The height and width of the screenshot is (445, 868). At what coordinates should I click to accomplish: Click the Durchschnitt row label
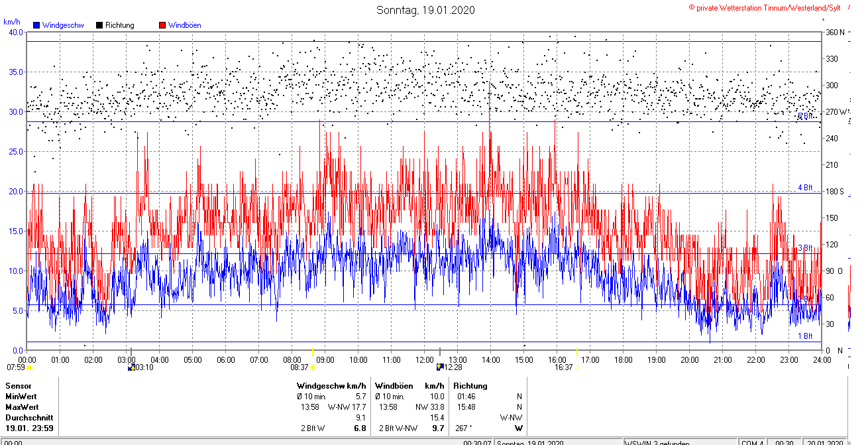(x=30, y=418)
